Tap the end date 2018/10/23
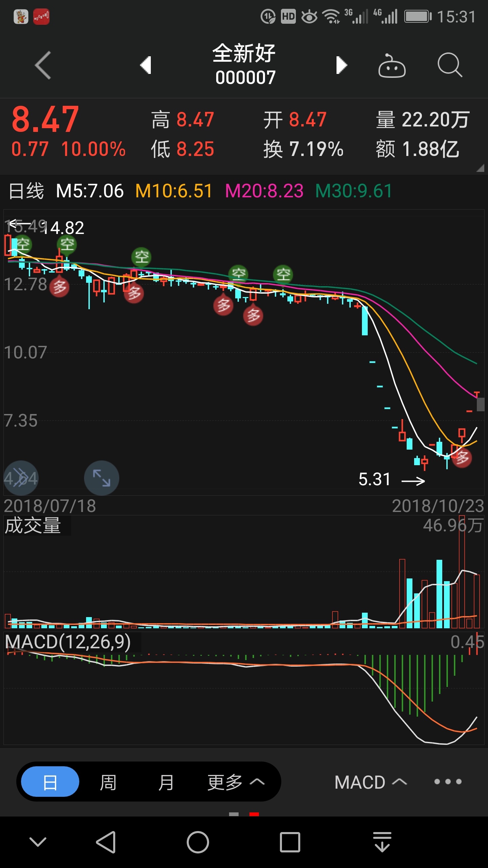This screenshot has width=488, height=868. pos(438,506)
